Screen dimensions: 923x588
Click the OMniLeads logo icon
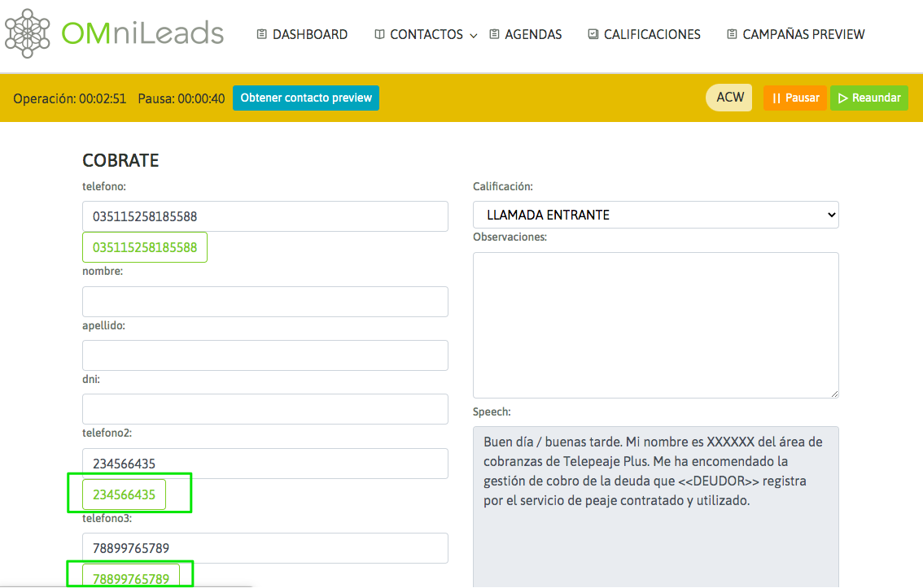tap(28, 33)
